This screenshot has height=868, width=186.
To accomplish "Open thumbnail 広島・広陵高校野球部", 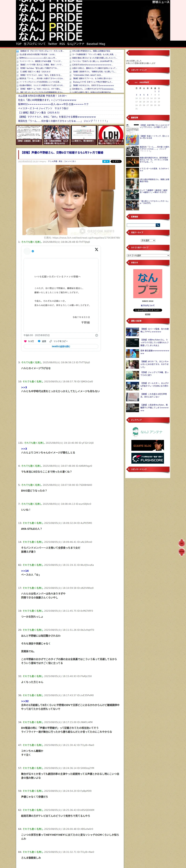I will [x=56, y=135].
